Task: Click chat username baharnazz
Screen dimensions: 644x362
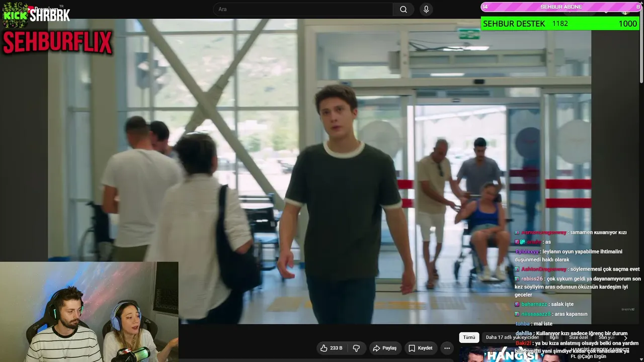Action: [x=534, y=304]
